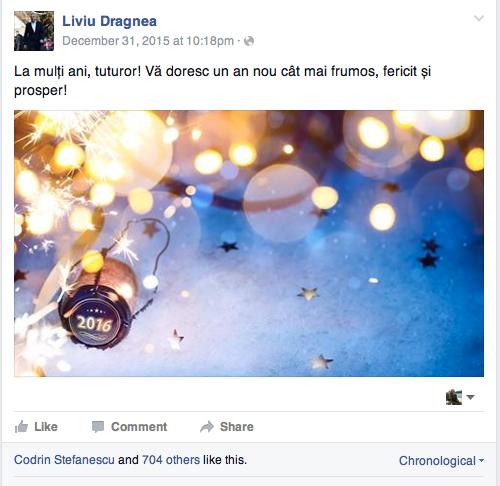Open the New Year 2016 photo
This screenshot has width=500, height=486.
[249, 243]
